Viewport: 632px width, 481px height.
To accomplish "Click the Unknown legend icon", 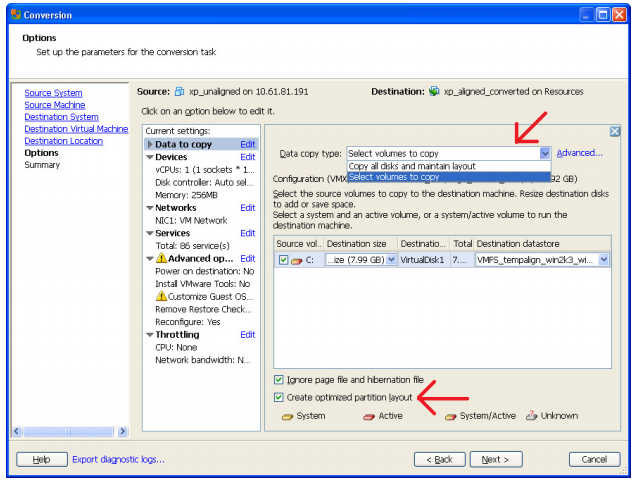I will (x=532, y=415).
